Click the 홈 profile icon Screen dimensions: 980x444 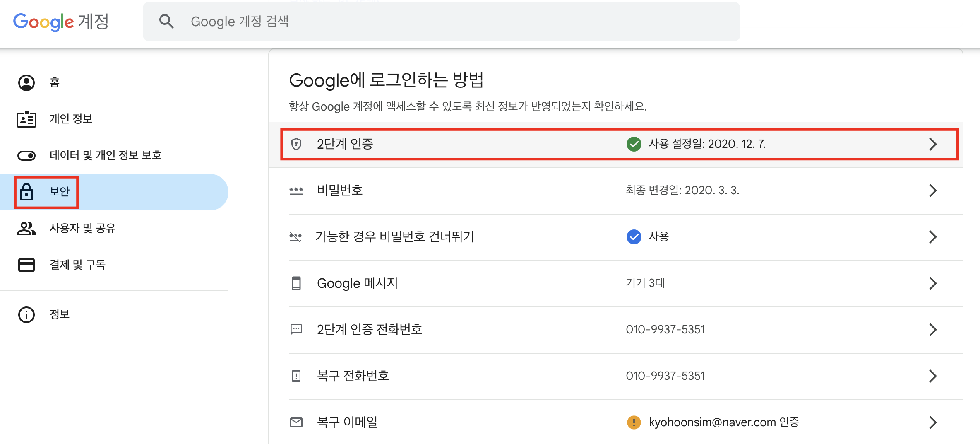click(x=26, y=82)
